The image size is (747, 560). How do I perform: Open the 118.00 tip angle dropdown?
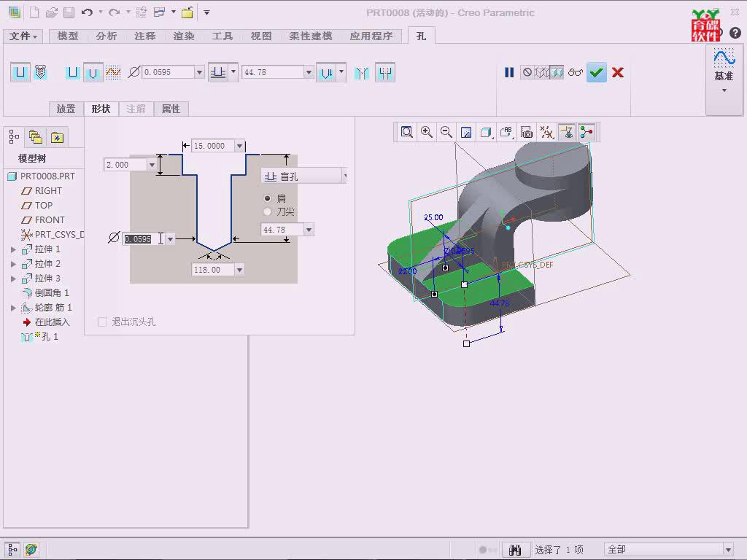(239, 270)
